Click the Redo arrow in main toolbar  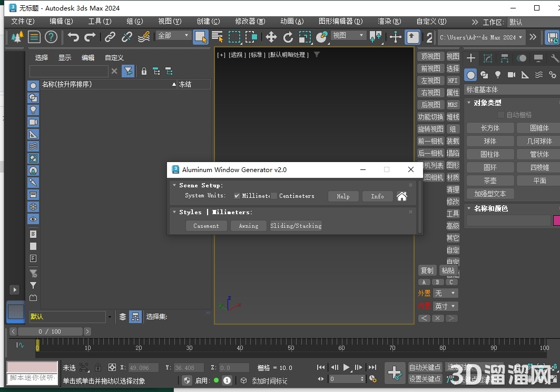point(90,37)
